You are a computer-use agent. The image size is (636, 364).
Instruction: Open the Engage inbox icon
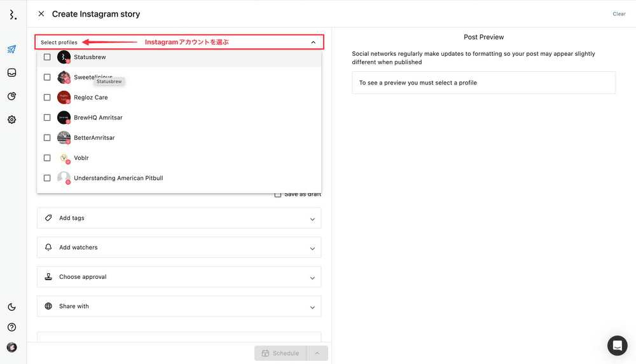coord(12,73)
